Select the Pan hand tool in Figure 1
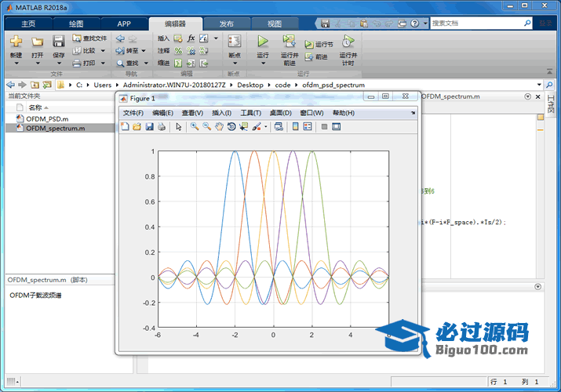This screenshot has height=392, width=561. click(x=219, y=126)
